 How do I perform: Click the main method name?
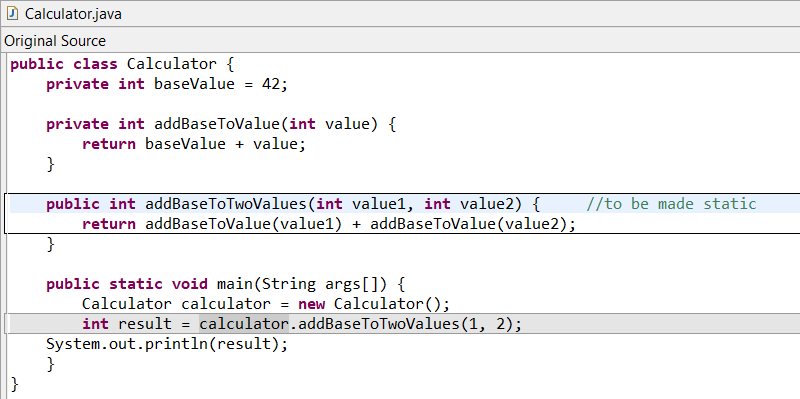pyautogui.click(x=235, y=284)
